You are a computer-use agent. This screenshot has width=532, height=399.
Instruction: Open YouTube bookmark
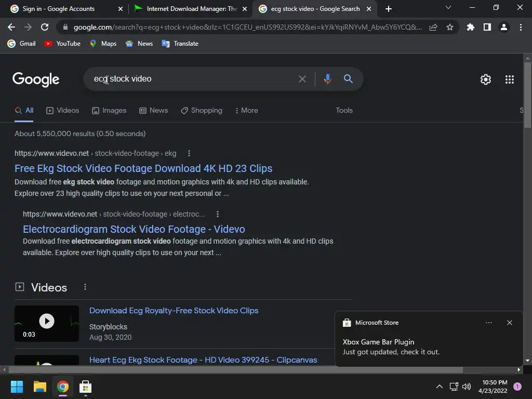pyautogui.click(x=62, y=44)
